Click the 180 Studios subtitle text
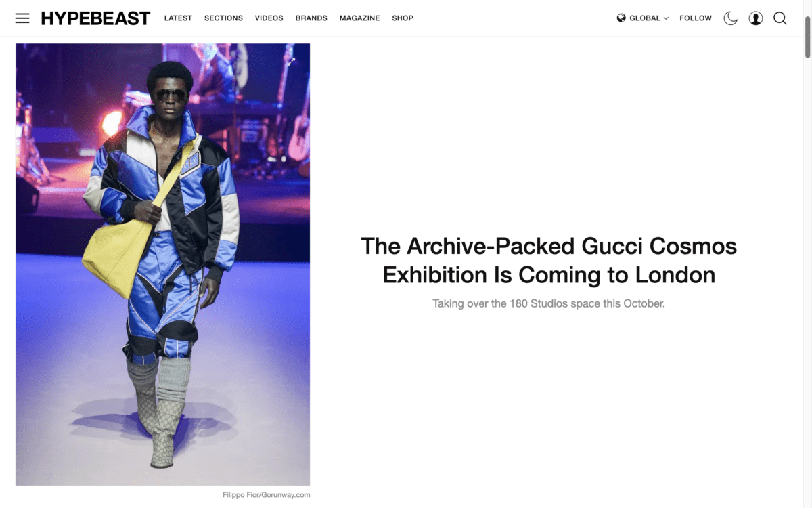The height and width of the screenshot is (508, 812). (549, 303)
